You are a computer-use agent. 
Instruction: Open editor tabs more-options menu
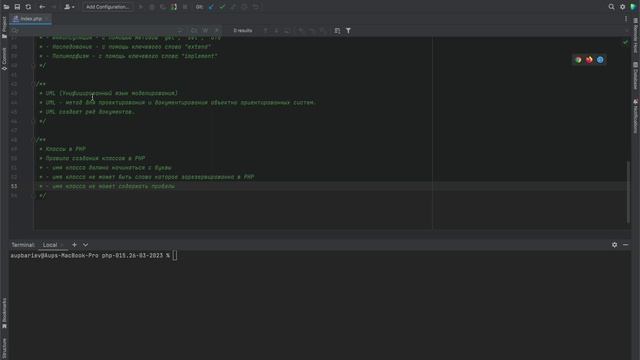[626, 19]
